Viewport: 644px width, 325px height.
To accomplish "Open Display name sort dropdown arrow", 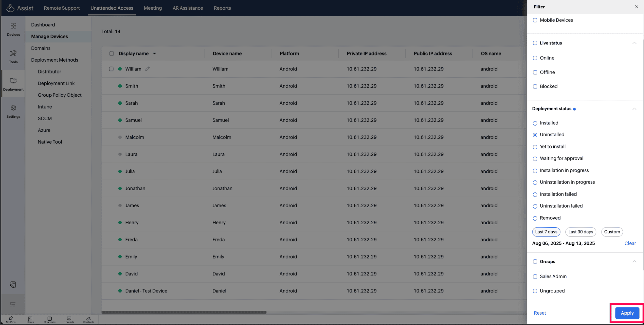I will 155,54.
